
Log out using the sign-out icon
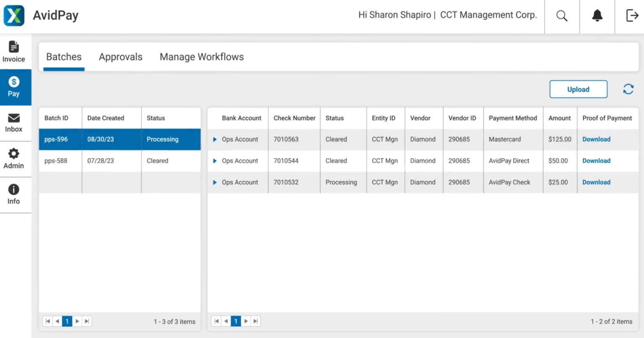point(631,15)
